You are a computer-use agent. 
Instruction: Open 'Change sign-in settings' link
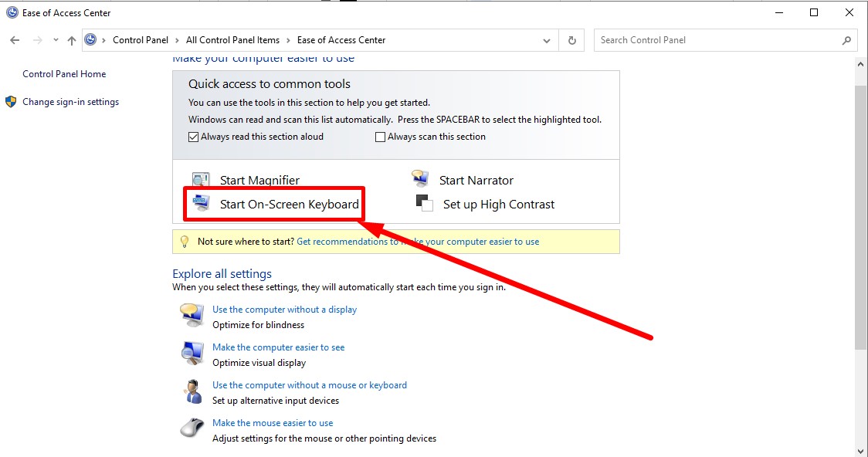coord(70,102)
